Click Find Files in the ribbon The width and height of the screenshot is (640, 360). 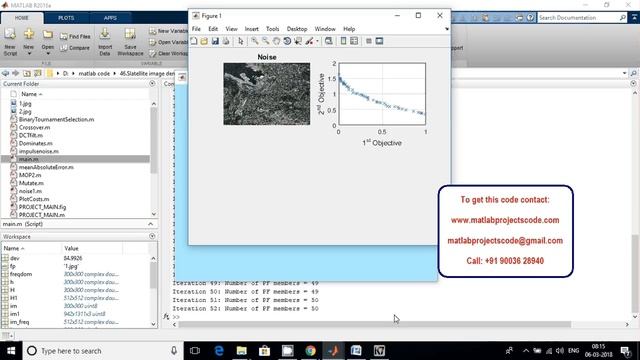coord(75,36)
